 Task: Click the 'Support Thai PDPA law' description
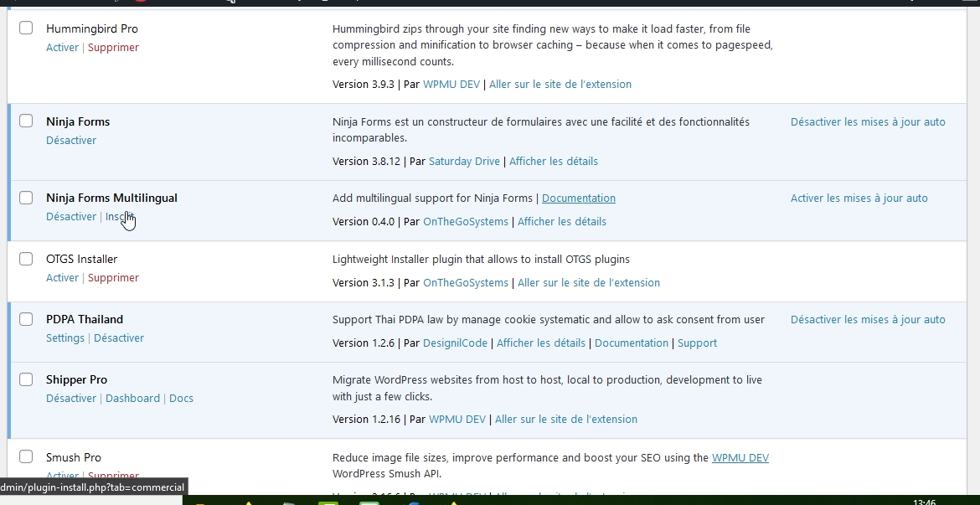coord(549,319)
